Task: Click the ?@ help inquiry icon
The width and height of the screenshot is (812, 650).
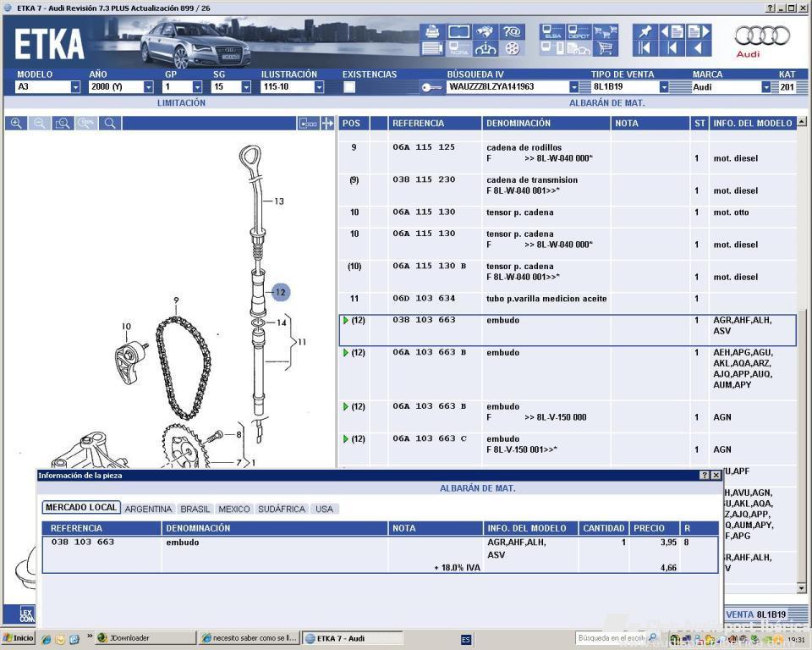Action: (512, 32)
